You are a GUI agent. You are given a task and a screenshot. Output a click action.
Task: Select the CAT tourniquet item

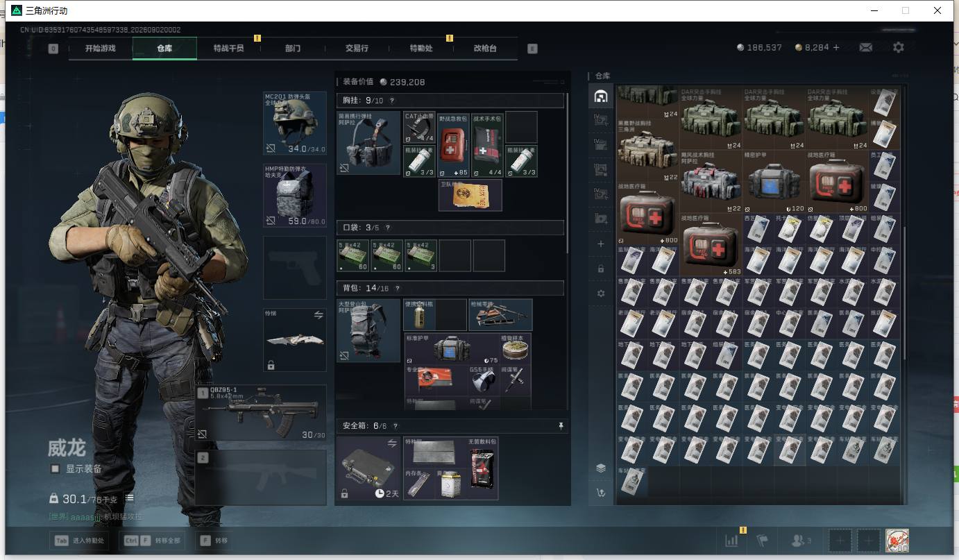point(419,128)
